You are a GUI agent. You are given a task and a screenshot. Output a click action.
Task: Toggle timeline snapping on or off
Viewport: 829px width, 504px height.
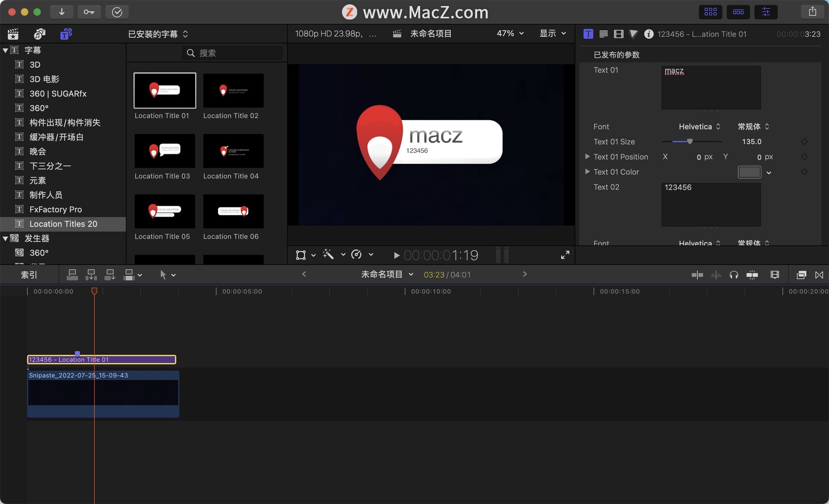point(752,275)
